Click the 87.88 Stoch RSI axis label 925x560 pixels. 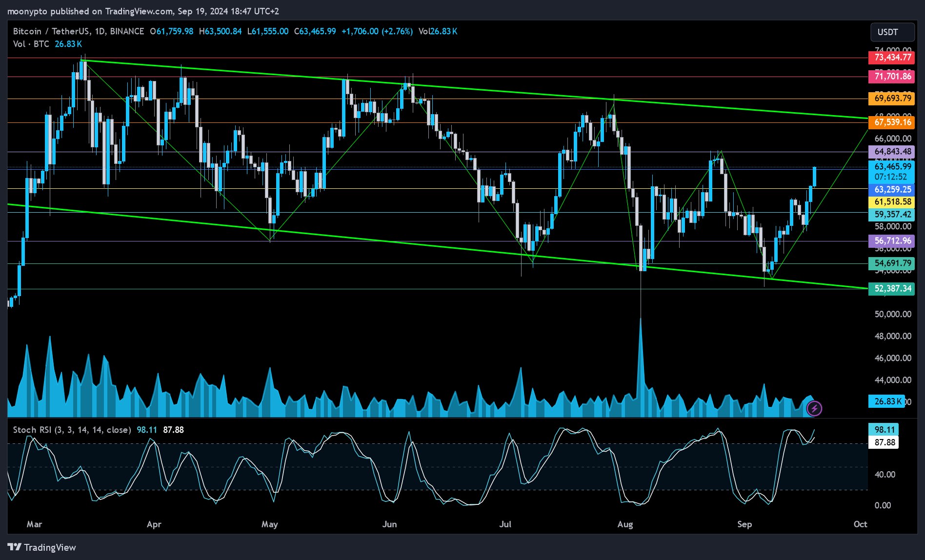click(x=884, y=442)
